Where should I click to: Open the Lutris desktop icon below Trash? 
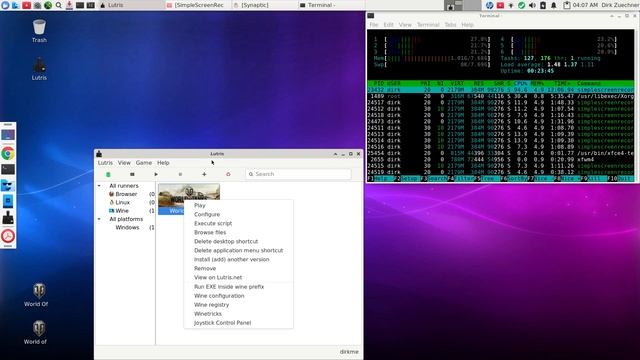[x=39, y=69]
